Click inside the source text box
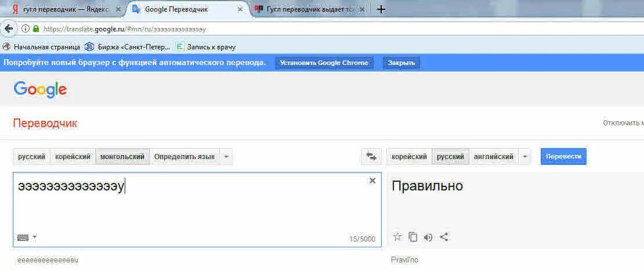This screenshot has height=270, width=644. 197,210
